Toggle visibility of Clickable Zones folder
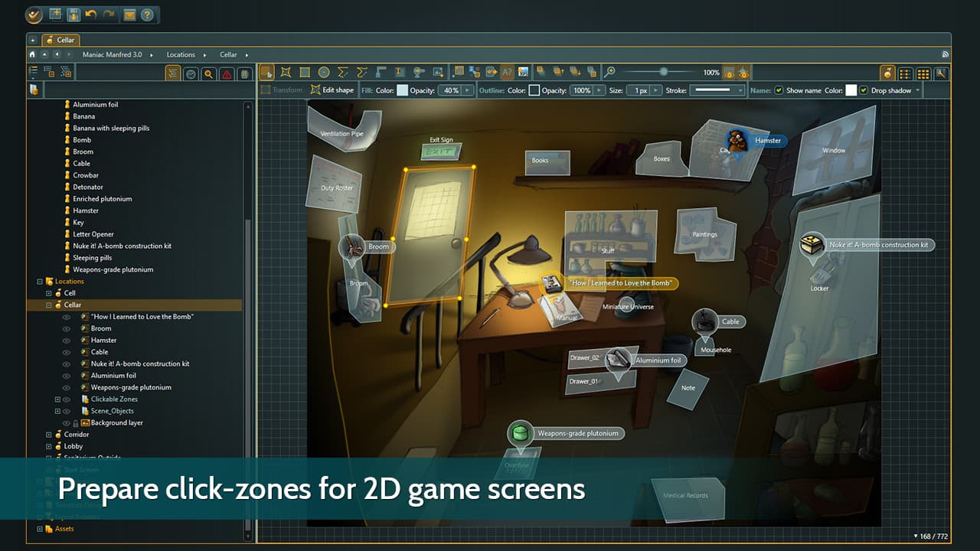980x551 pixels. [x=66, y=399]
